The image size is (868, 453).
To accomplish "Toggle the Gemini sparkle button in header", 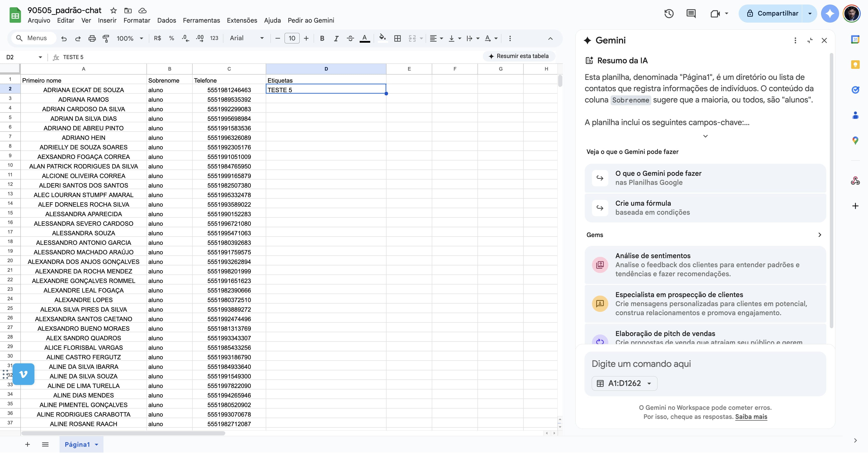I will coord(830,14).
